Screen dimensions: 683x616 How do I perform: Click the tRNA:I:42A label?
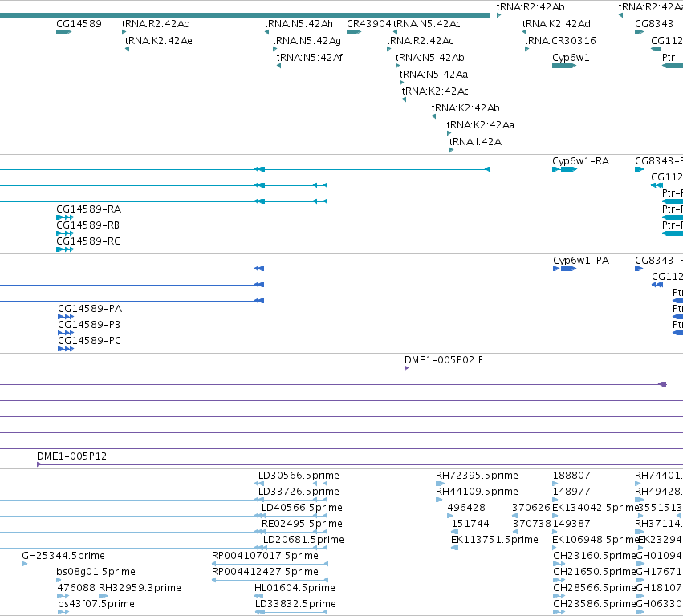[x=475, y=142]
